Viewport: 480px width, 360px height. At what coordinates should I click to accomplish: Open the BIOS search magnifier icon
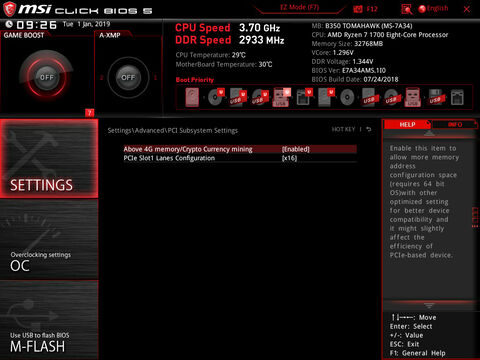click(407, 9)
